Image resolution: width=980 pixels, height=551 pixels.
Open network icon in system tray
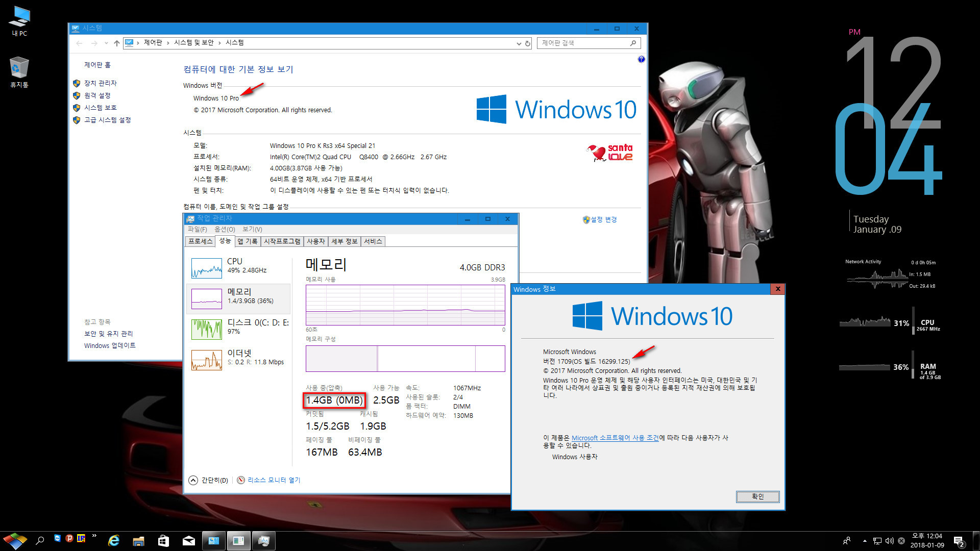pyautogui.click(x=877, y=541)
